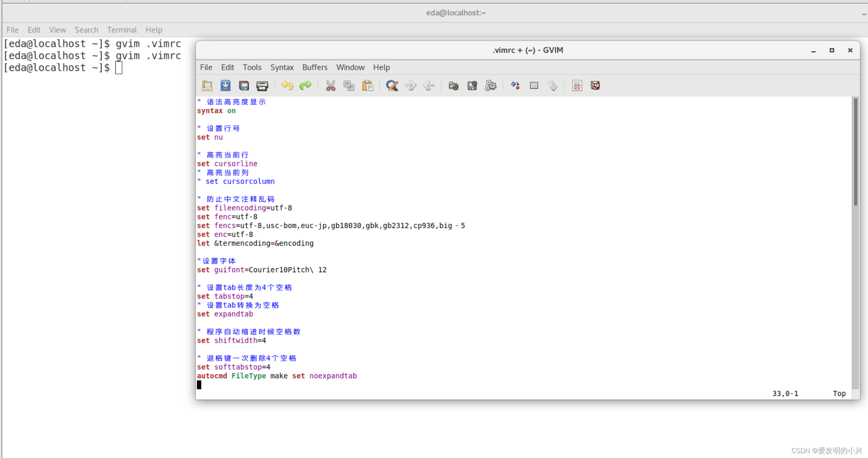Screen dimensions: 868x458
Task: Click the GVIM title bar '.vimrc + (~) - GVIM'
Action: point(528,50)
